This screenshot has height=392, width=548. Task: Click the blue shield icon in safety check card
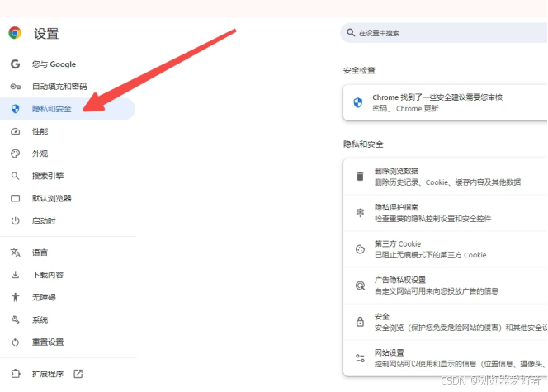coord(357,102)
